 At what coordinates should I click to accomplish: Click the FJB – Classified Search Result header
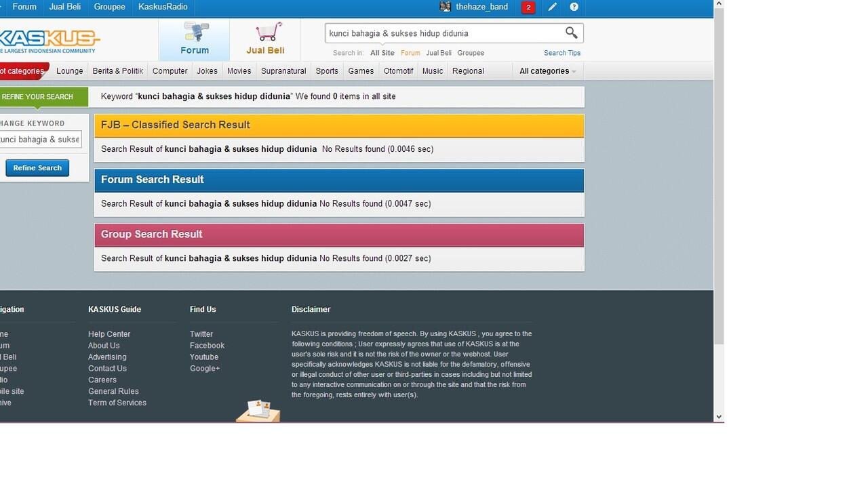pos(339,125)
